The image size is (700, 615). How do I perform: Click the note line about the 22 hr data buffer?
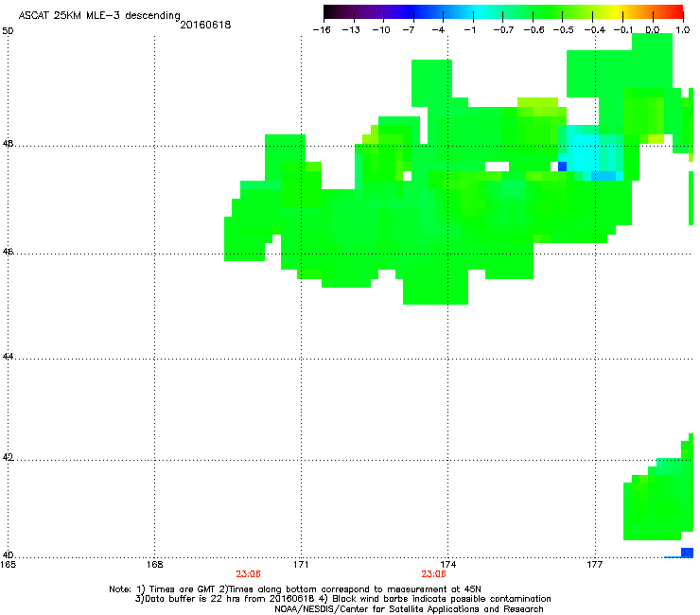[x=342, y=599]
